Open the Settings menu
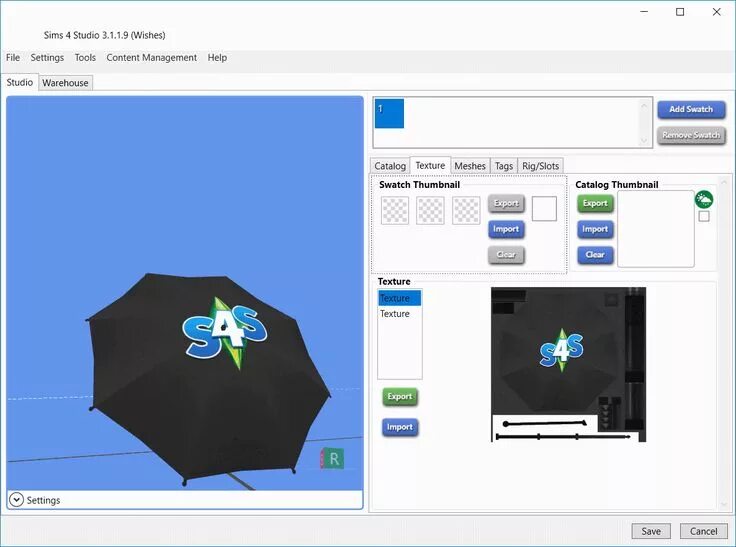This screenshot has width=736, height=547. 47,58
